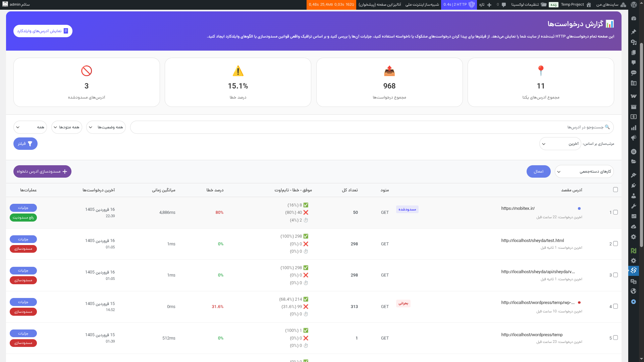Click the بحرانی critical badge
Screen dimensions: 644x362
pos(403,303)
